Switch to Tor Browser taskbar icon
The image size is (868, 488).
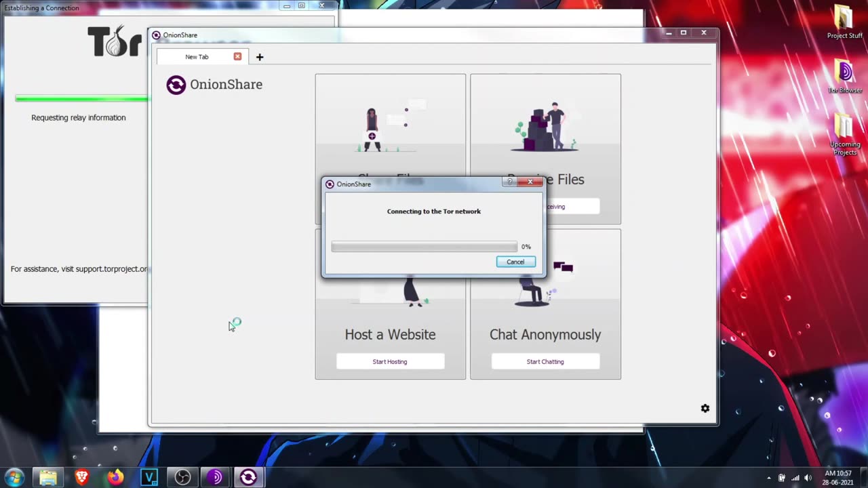coord(215,477)
